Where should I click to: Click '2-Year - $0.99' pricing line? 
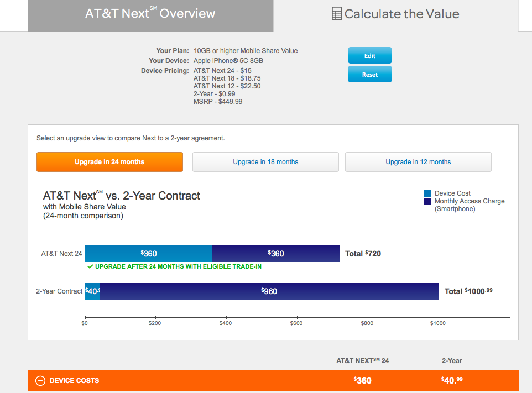coord(215,94)
